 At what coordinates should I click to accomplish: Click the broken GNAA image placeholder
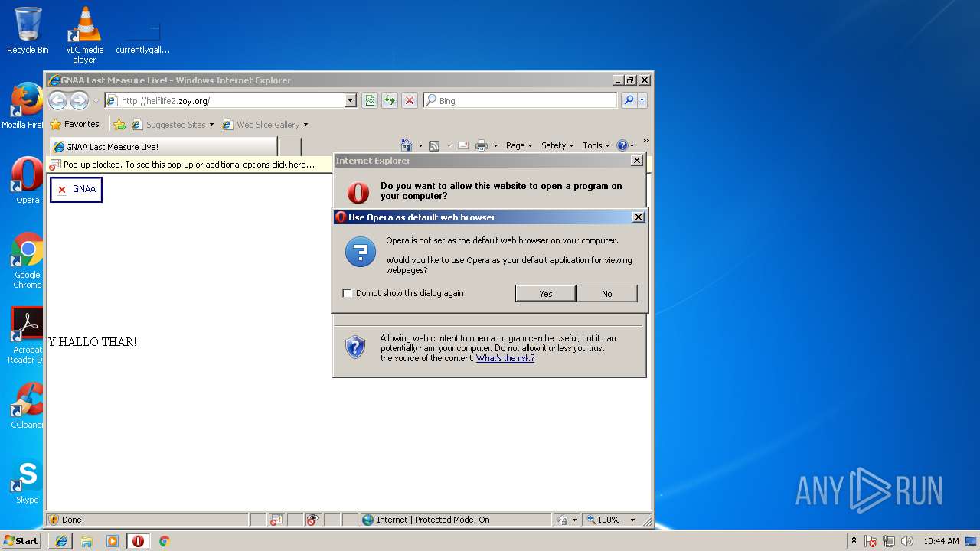pos(76,189)
